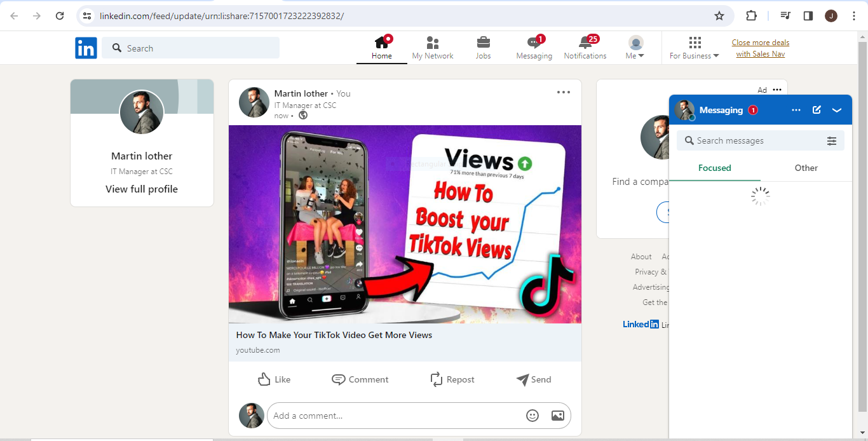
Task: Open messaging panel options (three dots)
Action: point(796,110)
